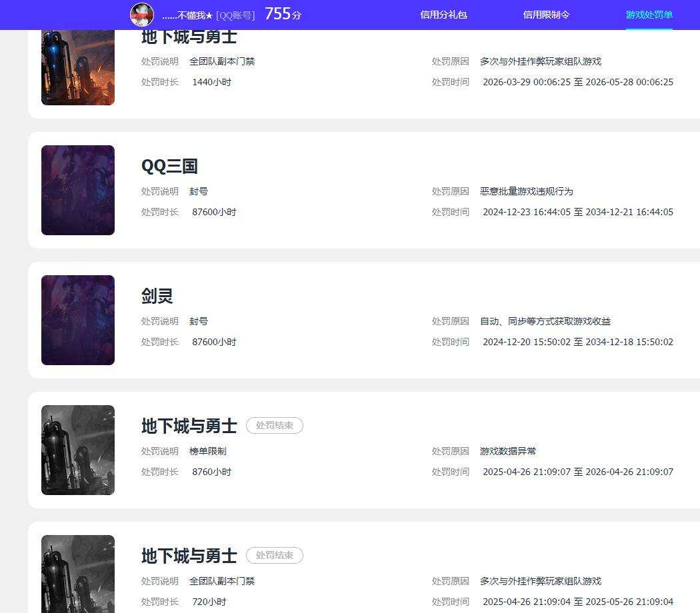The image size is (700, 613).
Task: Open the 信用分礼包 tab
Action: (443, 15)
